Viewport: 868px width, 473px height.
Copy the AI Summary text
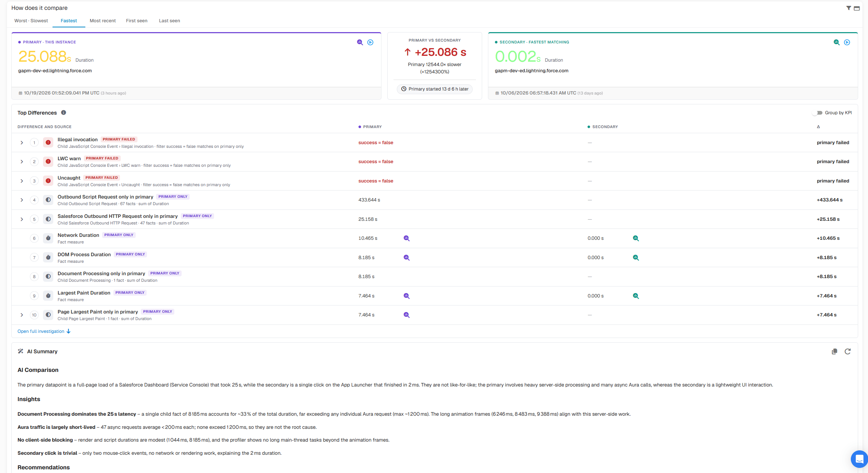coord(834,351)
